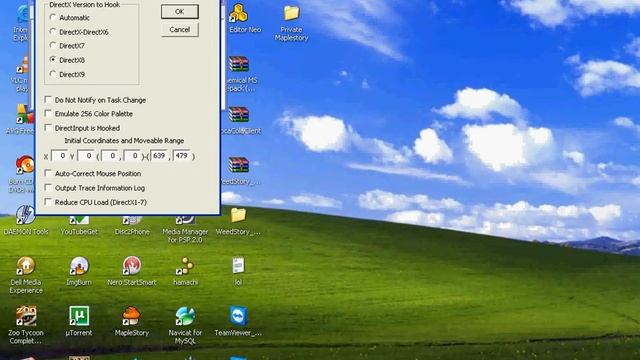Click the Cancel button

coord(180,29)
